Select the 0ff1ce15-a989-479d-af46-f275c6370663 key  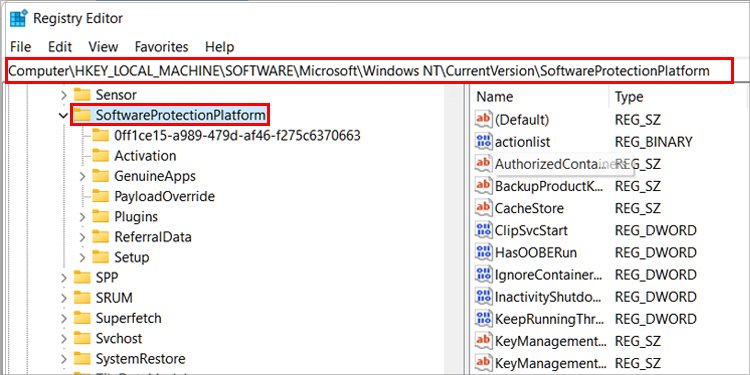(237, 135)
